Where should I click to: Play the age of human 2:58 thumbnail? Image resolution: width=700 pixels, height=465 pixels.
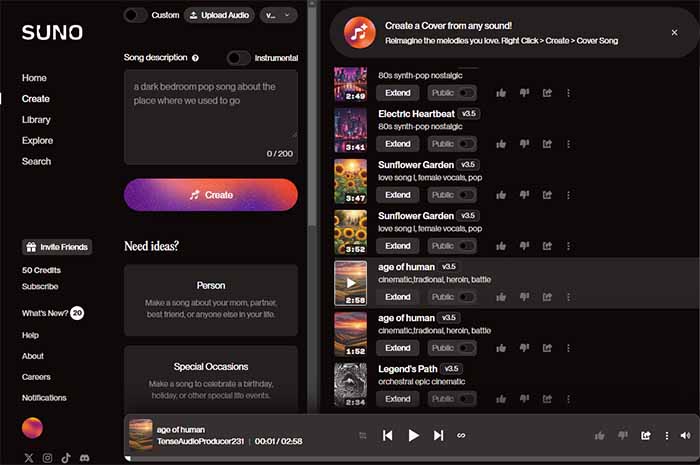[x=351, y=283]
